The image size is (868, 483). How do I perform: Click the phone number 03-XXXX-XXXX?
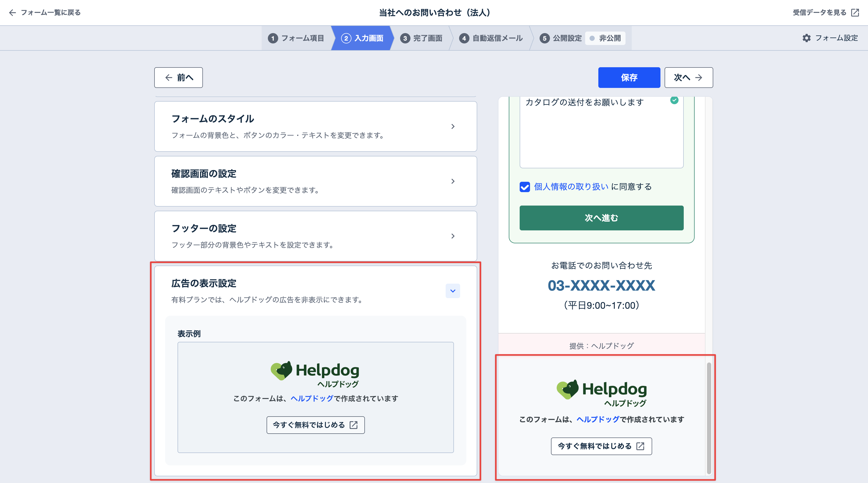tap(601, 286)
